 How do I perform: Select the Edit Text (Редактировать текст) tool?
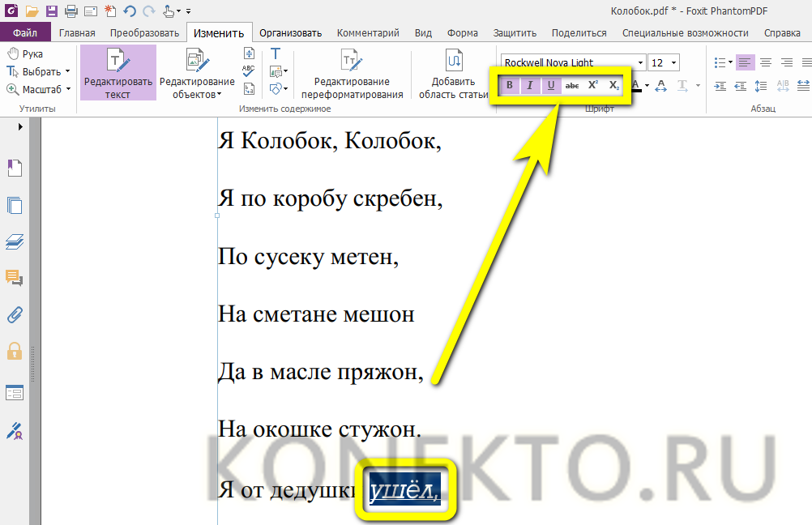(118, 72)
